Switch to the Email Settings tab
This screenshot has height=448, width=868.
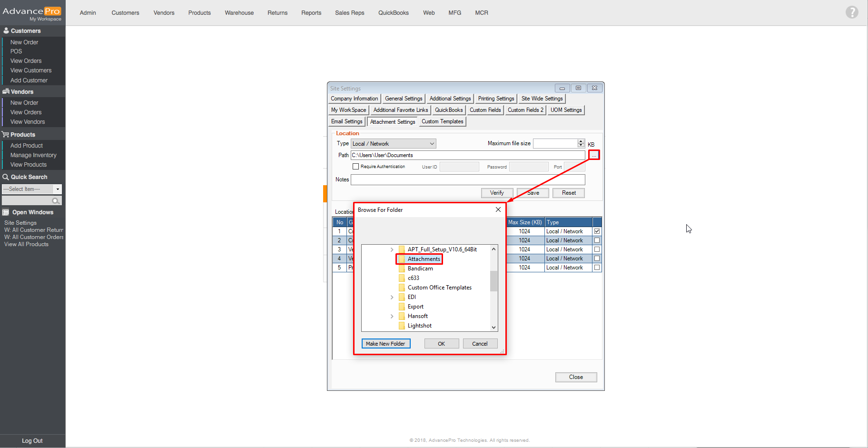point(346,121)
